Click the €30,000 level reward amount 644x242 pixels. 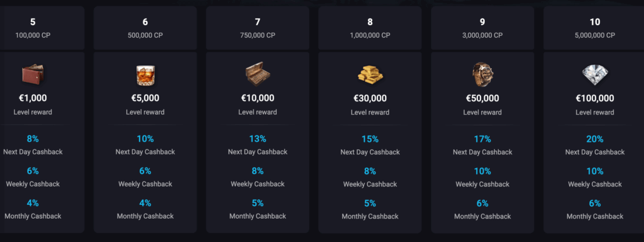click(370, 98)
